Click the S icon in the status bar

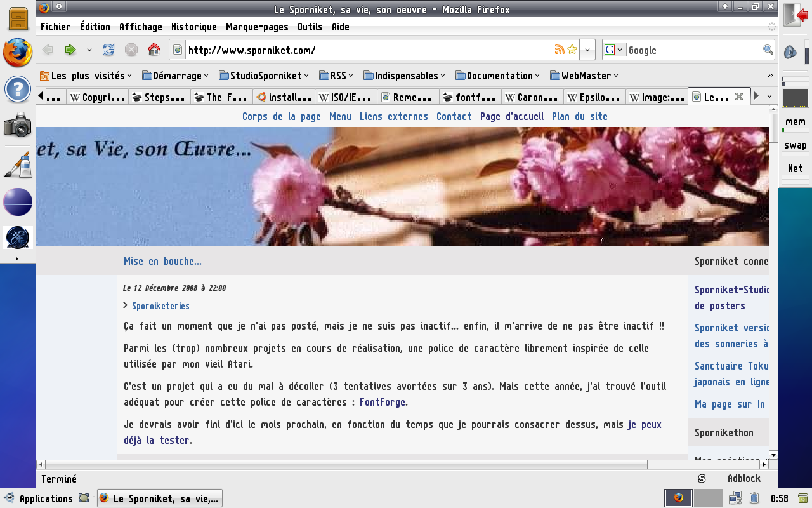(702, 479)
